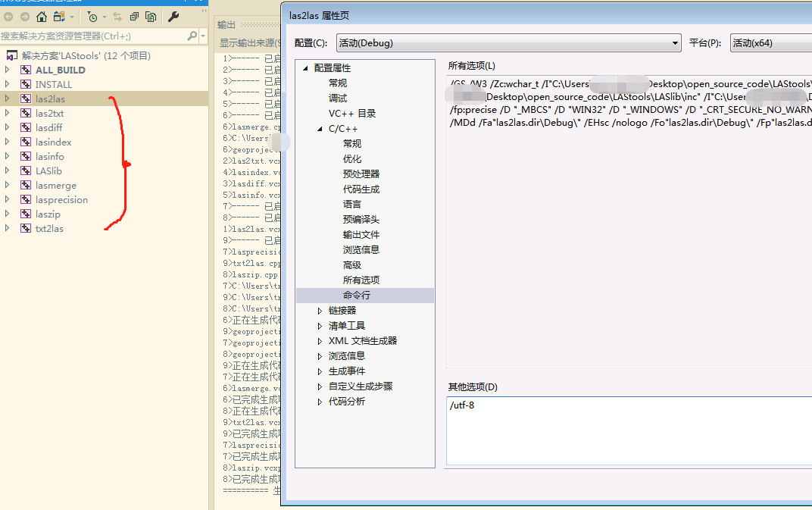Click the lasdiff project icon

[26, 127]
